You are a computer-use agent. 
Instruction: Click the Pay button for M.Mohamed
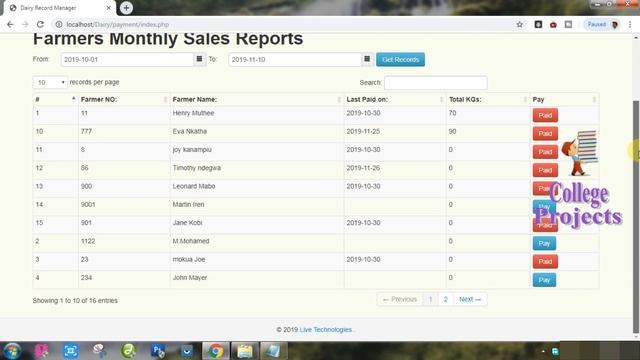pyautogui.click(x=544, y=243)
